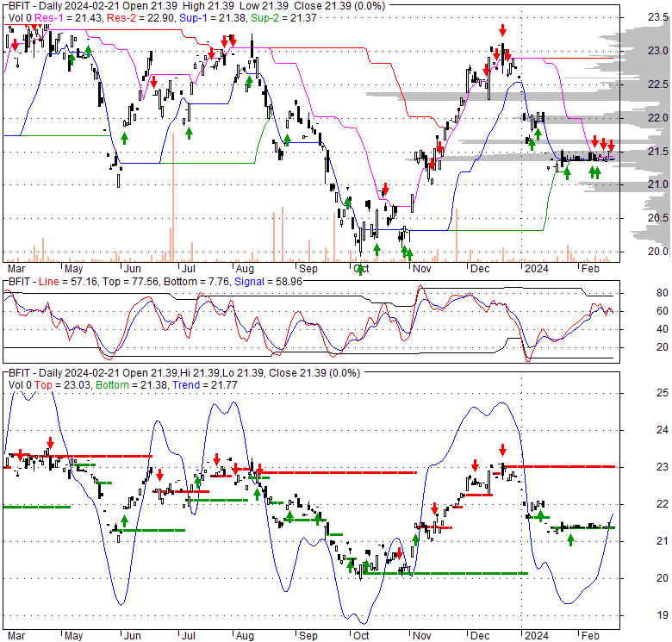The height and width of the screenshot is (642, 672).
Task: Click the Top = 77.56 oscillator label
Action: 131,282
